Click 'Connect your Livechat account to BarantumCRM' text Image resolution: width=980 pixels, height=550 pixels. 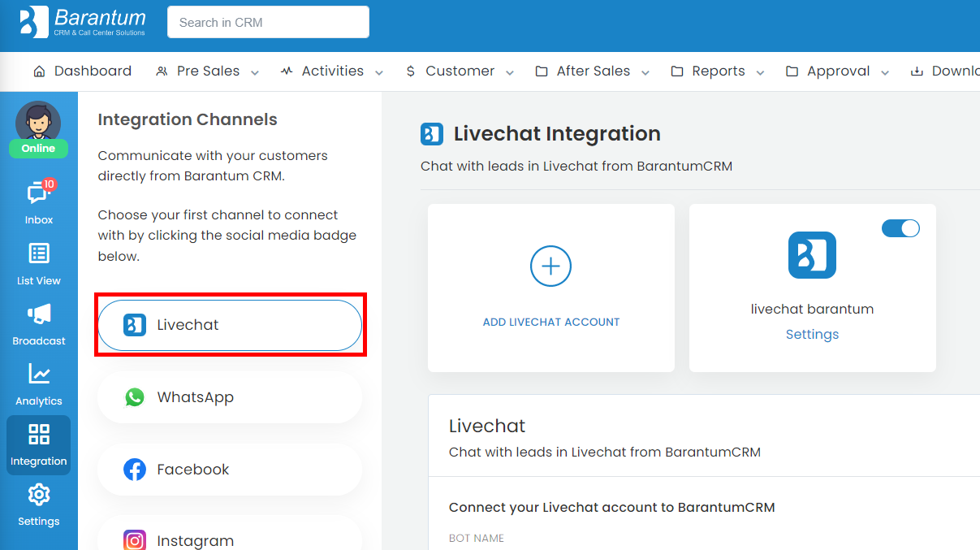(x=612, y=508)
